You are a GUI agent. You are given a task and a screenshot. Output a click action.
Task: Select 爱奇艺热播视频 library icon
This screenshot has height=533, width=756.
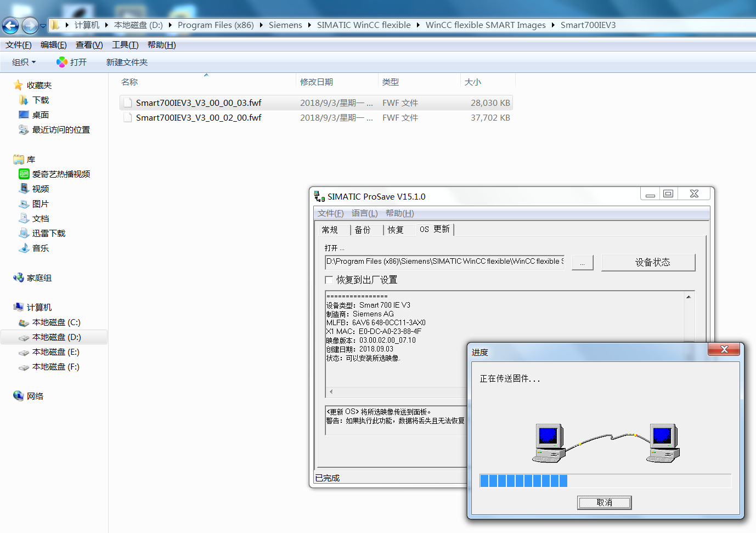[x=24, y=174]
